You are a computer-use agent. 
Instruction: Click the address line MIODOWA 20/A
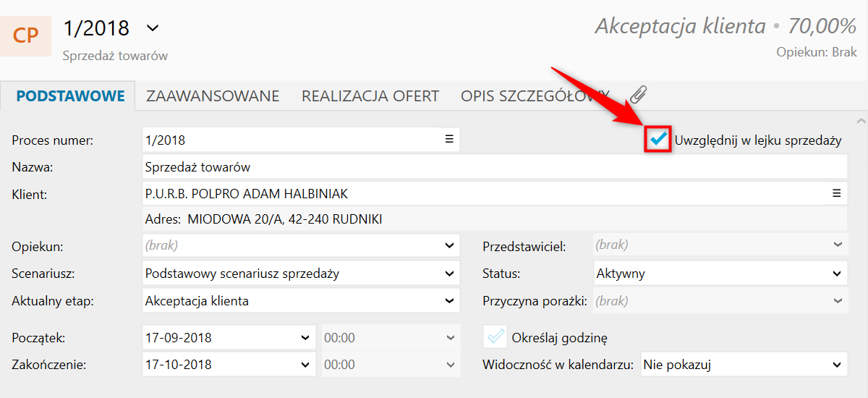495,219
